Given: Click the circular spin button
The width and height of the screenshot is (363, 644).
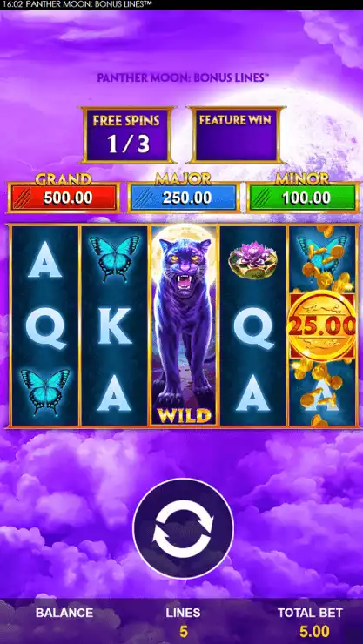Looking at the screenshot, I should tap(183, 529).
